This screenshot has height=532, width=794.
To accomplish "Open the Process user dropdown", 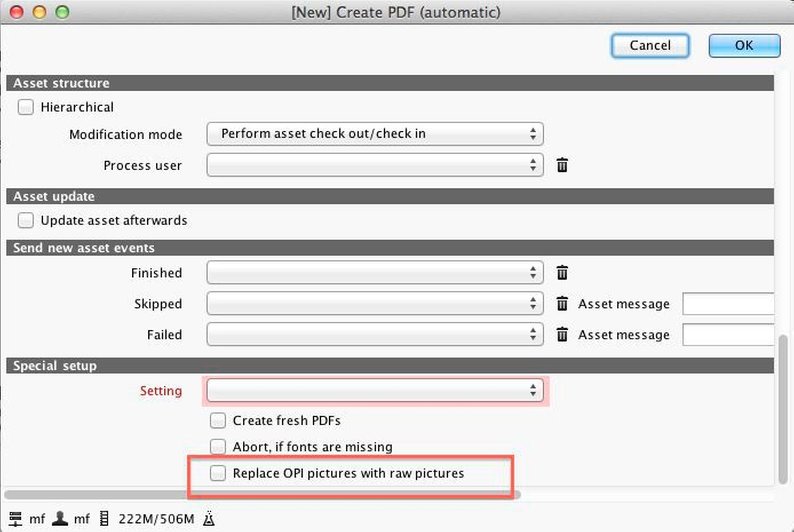I will (374, 165).
